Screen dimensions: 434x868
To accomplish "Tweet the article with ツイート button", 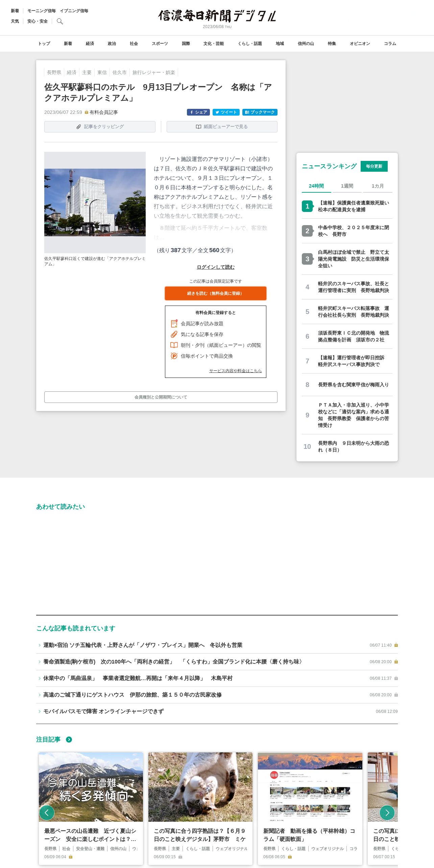I will [x=226, y=112].
